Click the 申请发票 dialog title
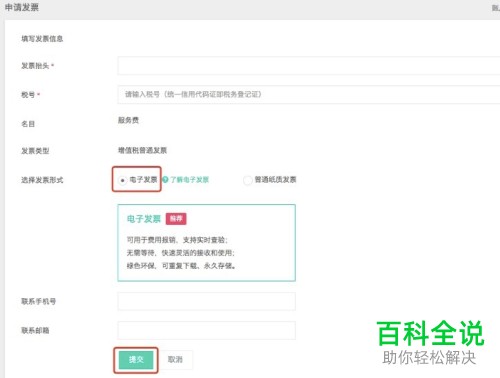The image size is (500, 378). click(x=22, y=7)
